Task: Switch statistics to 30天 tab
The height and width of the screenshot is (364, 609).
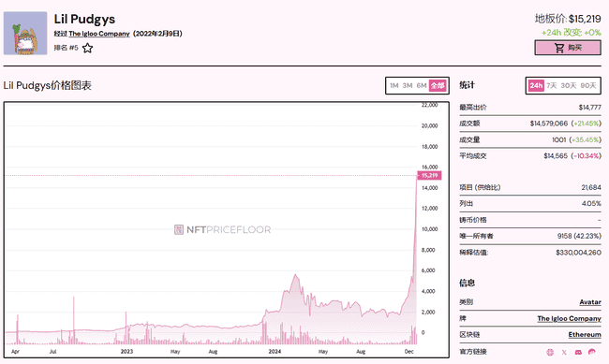Action: pos(568,85)
